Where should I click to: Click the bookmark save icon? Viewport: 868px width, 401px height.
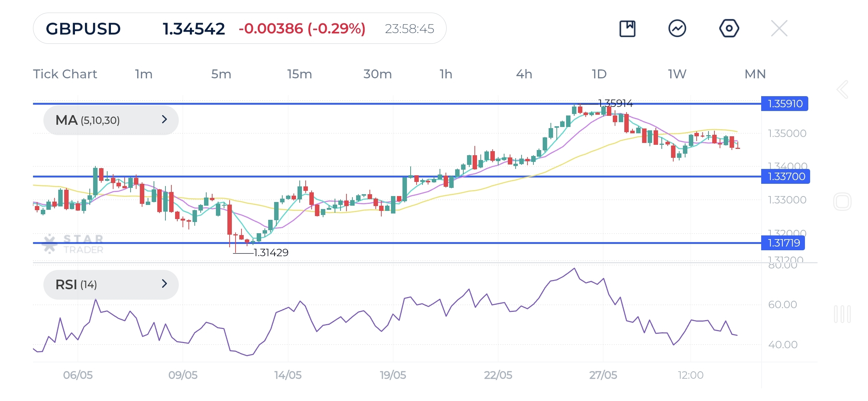click(627, 29)
